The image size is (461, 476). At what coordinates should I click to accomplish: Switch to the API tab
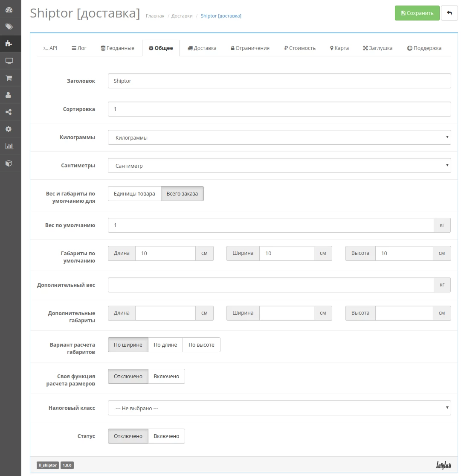(50, 48)
